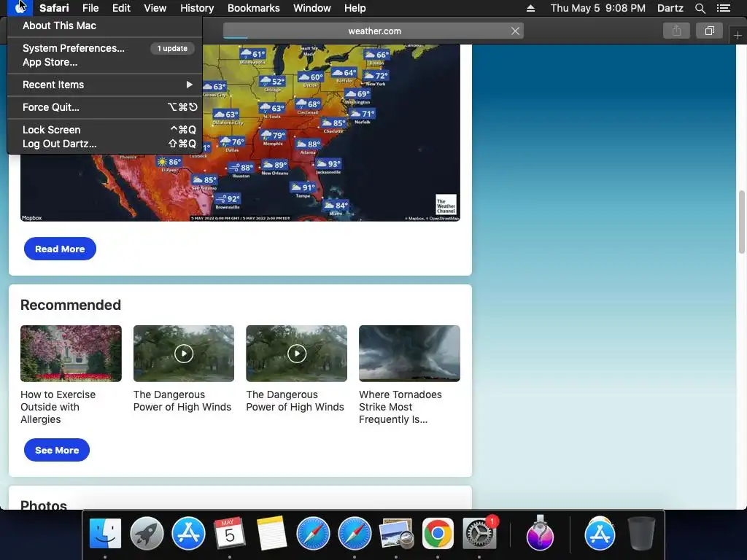747x560 pixels.
Task: Click the Recommended heading
Action: [71, 305]
